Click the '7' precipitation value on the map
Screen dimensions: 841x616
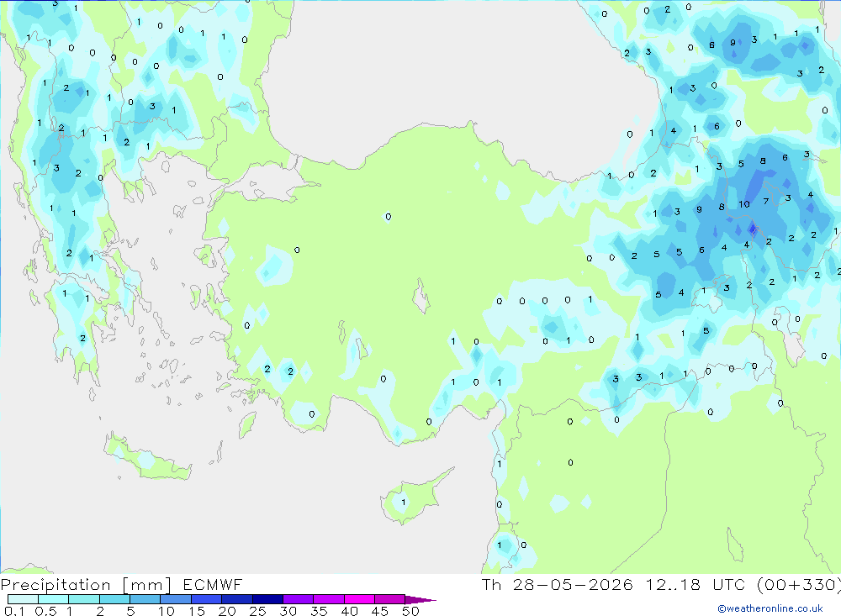pos(766,201)
